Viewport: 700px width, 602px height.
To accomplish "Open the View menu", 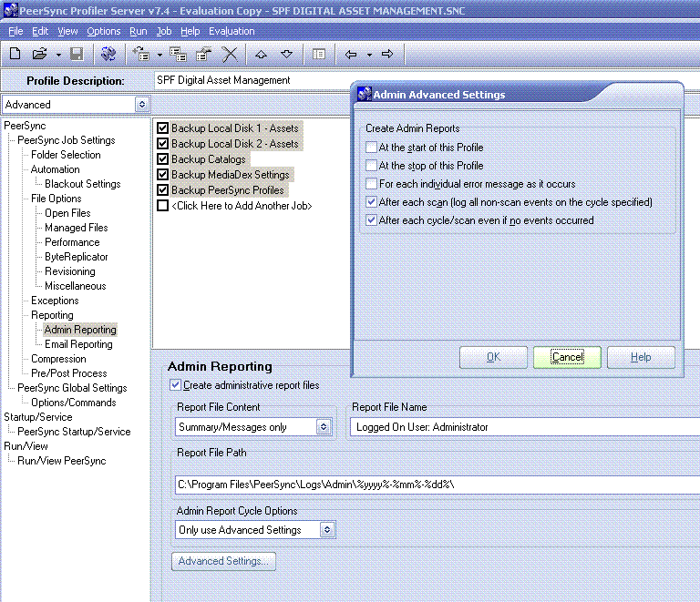I will pos(67,31).
